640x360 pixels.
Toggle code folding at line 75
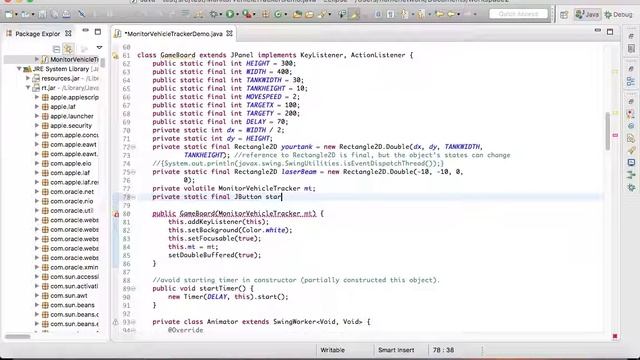pyautogui.click(x=133, y=172)
